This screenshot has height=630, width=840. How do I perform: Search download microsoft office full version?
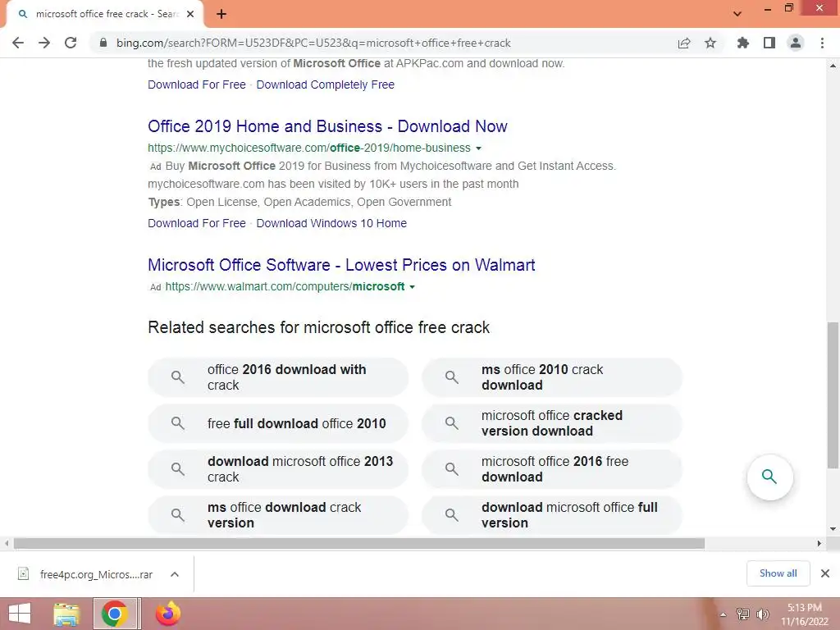552,515
